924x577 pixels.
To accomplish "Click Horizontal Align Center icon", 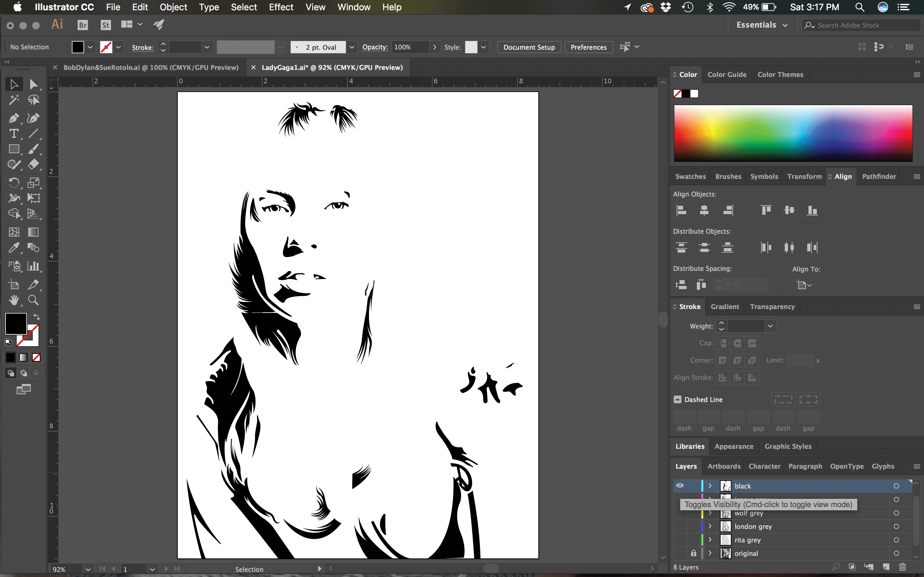I will (x=704, y=210).
